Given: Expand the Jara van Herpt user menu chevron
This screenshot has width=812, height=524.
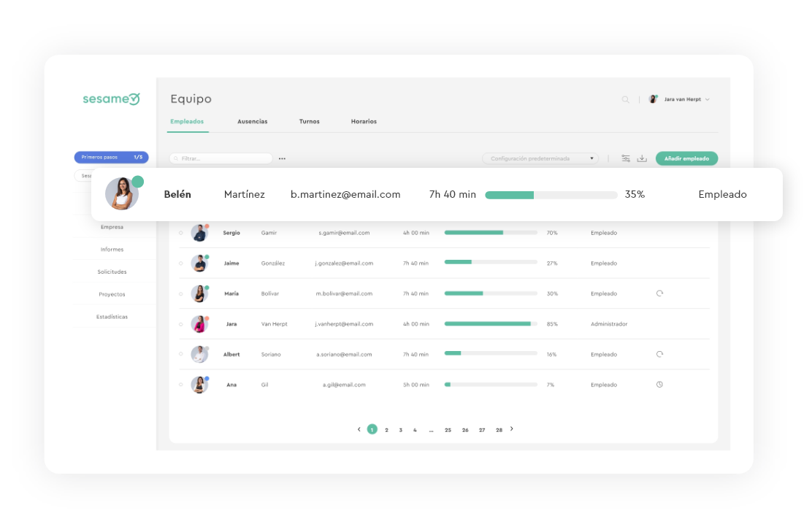Looking at the screenshot, I should (x=708, y=99).
